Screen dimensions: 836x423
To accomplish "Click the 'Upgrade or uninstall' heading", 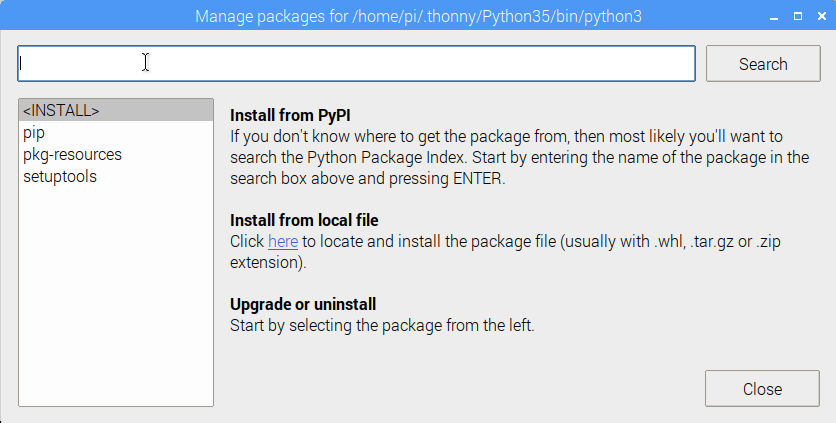I will point(303,304).
